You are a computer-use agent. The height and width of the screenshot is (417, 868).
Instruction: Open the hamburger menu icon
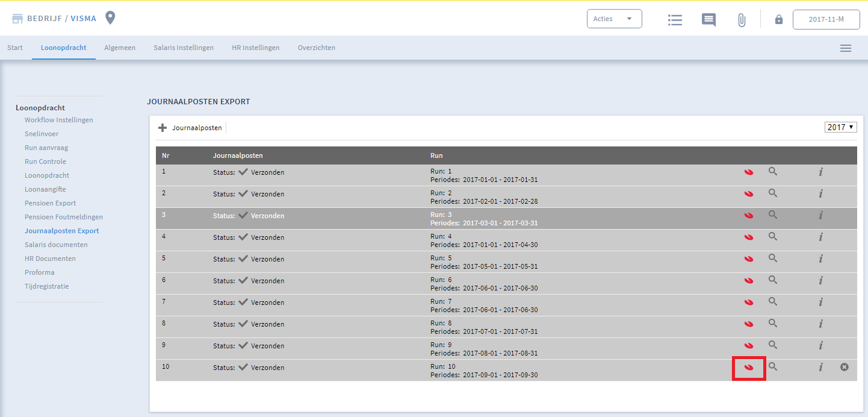tap(846, 48)
